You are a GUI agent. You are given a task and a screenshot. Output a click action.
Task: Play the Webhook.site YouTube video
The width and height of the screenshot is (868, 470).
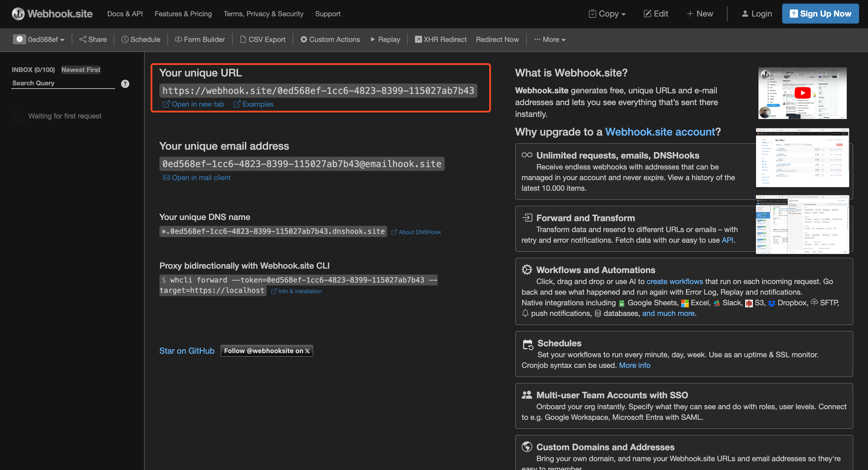point(802,93)
